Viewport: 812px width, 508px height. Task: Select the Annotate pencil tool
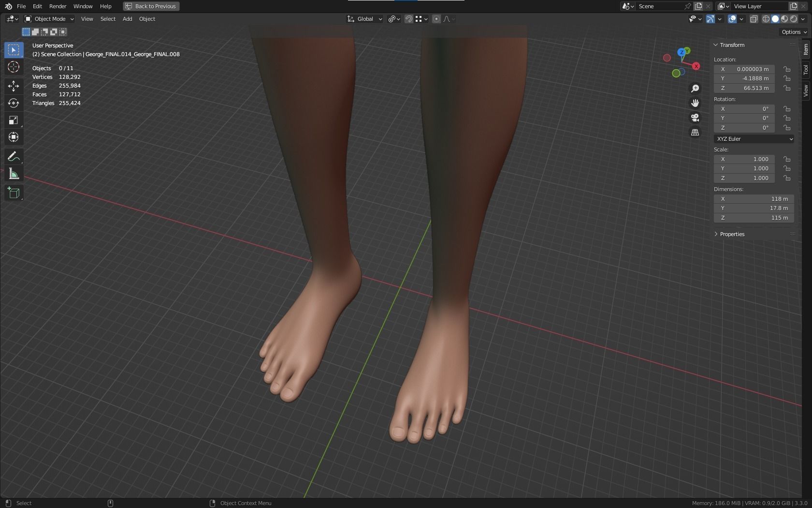[14, 157]
